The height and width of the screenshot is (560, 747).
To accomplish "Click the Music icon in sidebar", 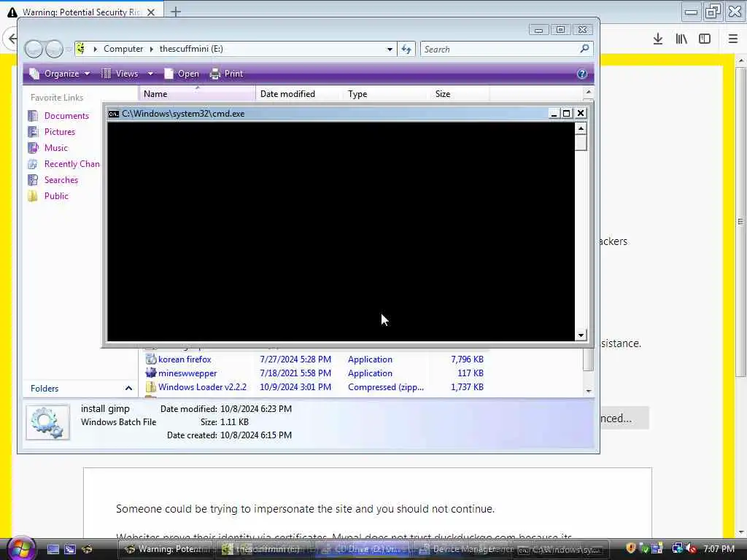I will point(33,148).
